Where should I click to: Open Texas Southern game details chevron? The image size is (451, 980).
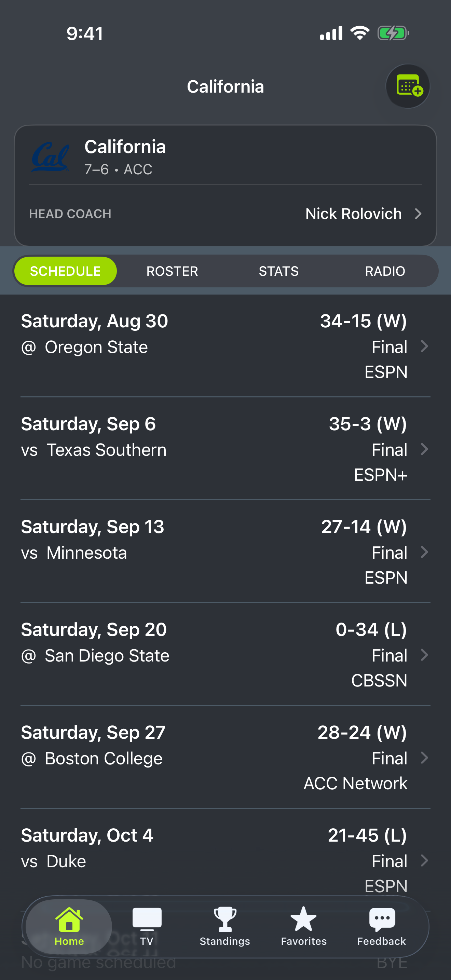pyautogui.click(x=424, y=449)
